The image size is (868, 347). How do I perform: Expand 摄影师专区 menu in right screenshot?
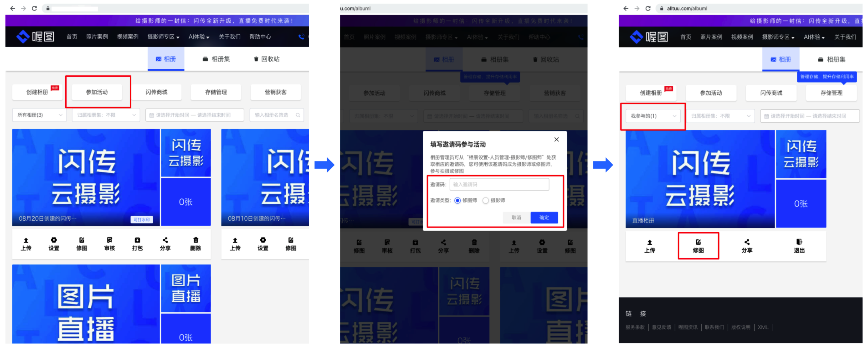(x=778, y=37)
